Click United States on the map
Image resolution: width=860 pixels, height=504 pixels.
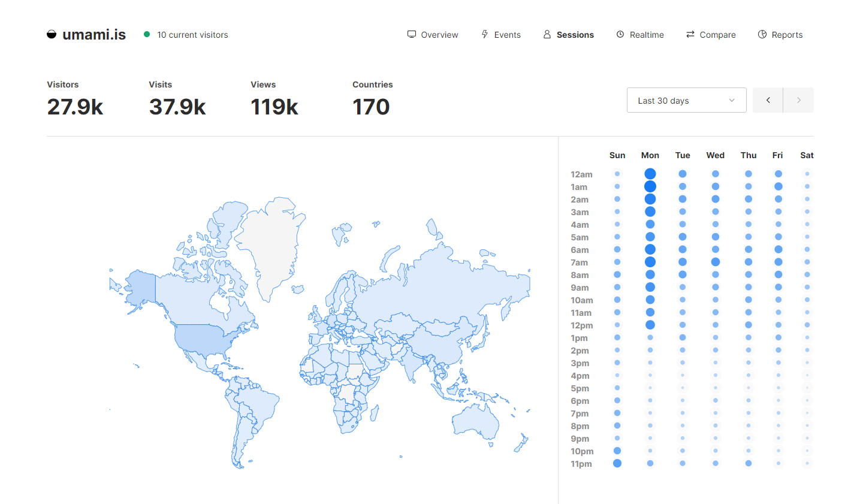tap(201, 339)
